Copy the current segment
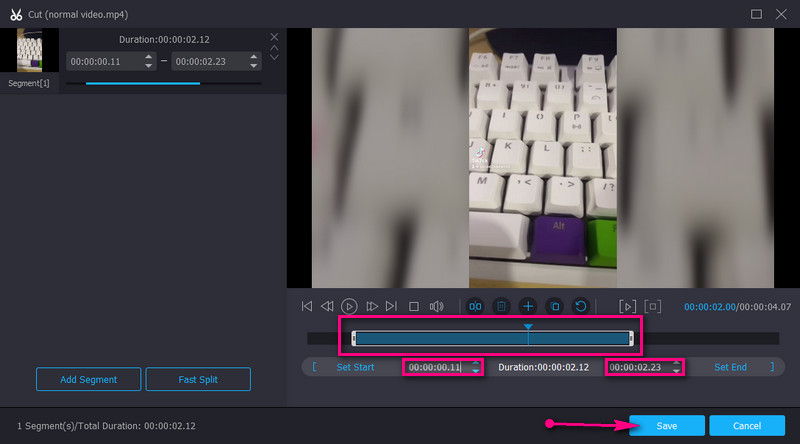The image size is (800, 444). (555, 306)
